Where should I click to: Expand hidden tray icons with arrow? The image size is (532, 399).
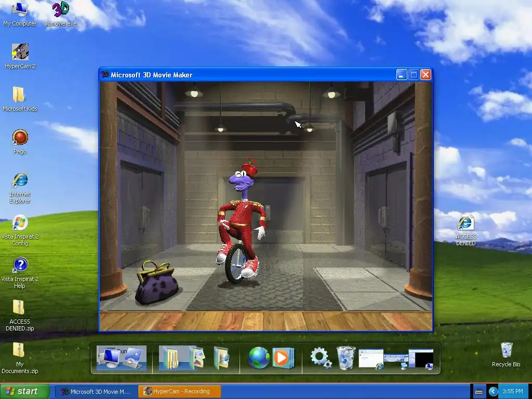(x=493, y=392)
